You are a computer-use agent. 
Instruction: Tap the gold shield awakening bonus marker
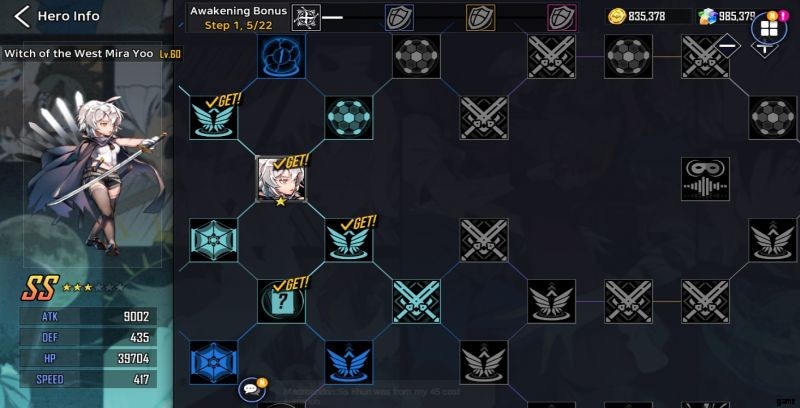click(x=480, y=17)
